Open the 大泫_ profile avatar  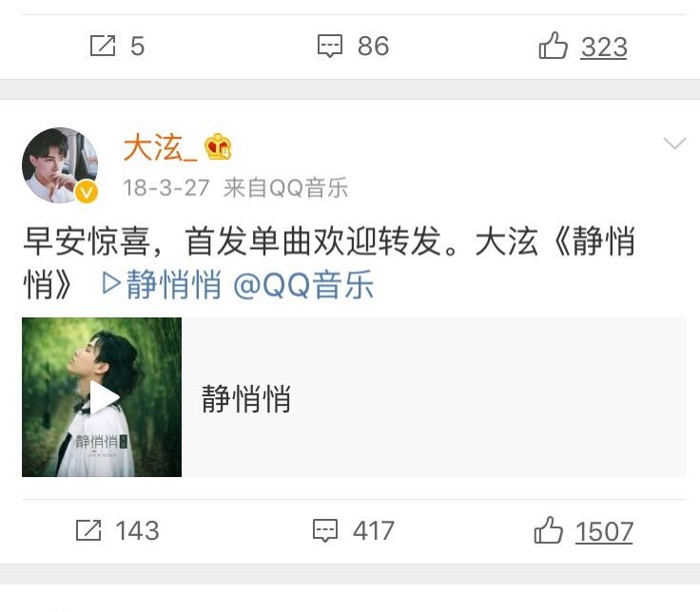point(60,165)
